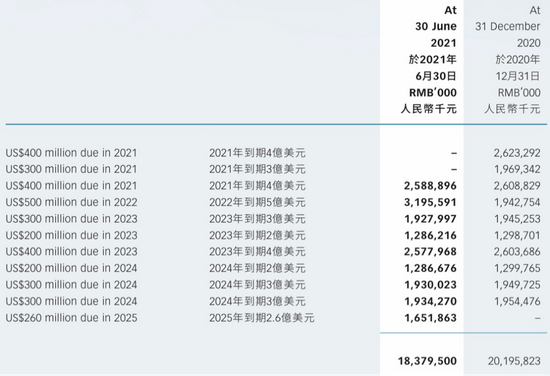Click the bold 人民幣千元 header
This screenshot has height=376, width=550.
[429, 109]
